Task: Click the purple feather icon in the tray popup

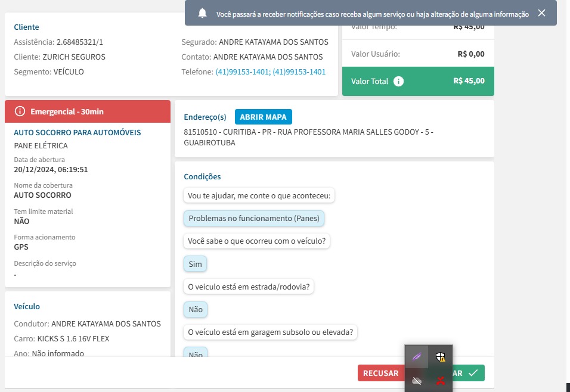Action: click(x=417, y=357)
